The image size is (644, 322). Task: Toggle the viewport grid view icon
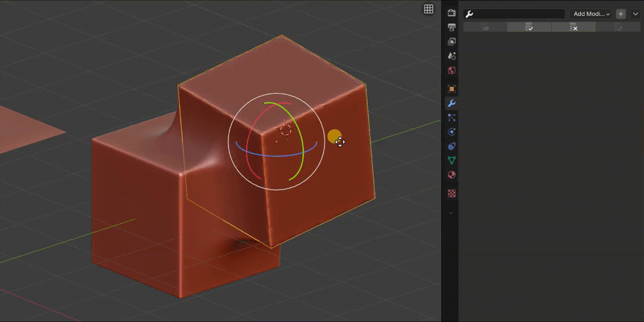point(428,9)
